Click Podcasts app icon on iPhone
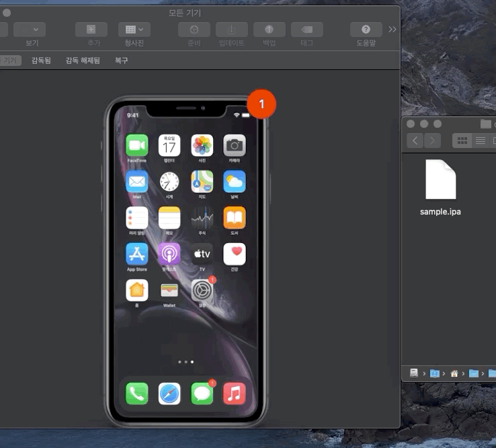496x448 pixels. pyautogui.click(x=169, y=254)
